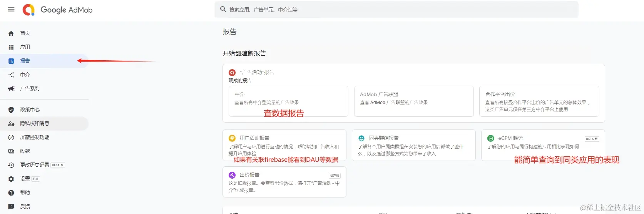Click the red "广告活动"报告 icon
644x214 pixels.
[x=232, y=73]
